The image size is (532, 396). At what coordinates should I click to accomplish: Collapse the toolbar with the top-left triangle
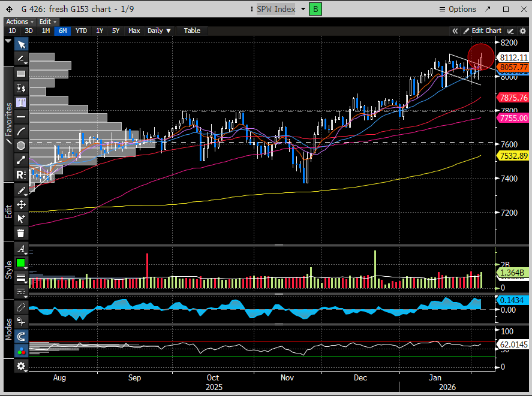pyautogui.click(x=8, y=41)
